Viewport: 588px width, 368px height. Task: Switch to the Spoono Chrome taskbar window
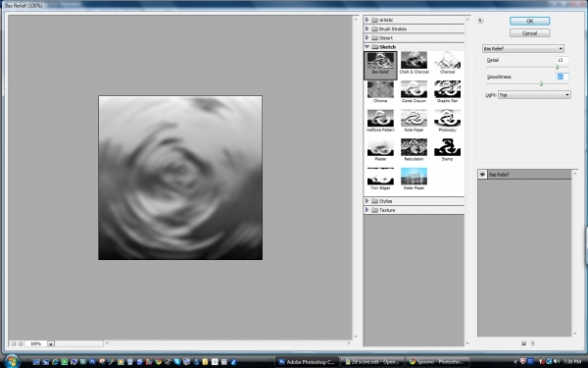point(437,362)
